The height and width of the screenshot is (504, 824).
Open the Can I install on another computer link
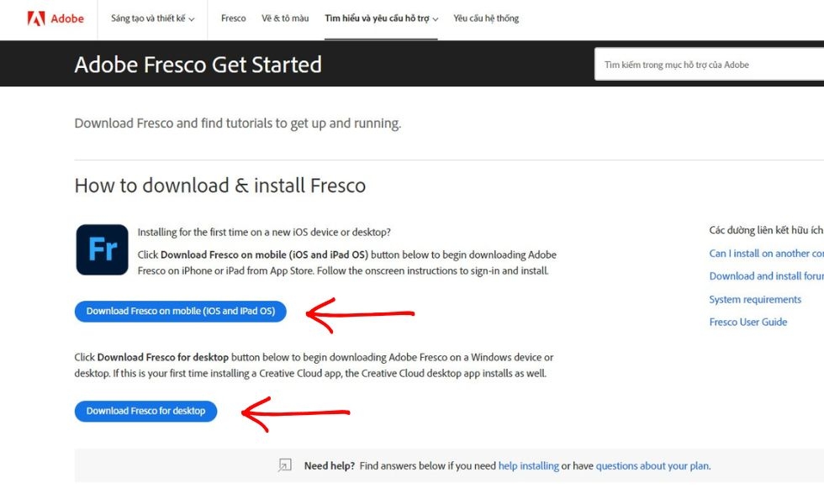[766, 253]
